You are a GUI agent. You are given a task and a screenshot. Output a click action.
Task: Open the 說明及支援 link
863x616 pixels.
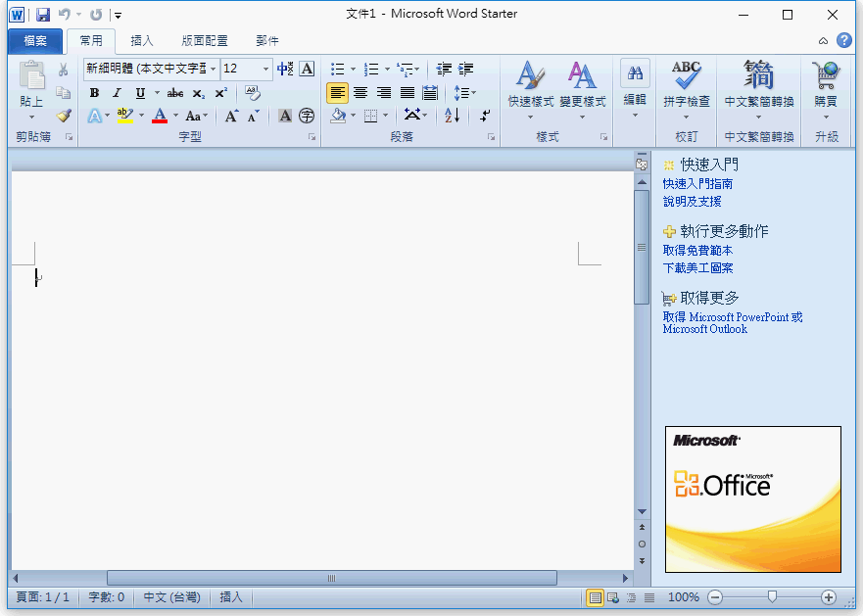(692, 202)
